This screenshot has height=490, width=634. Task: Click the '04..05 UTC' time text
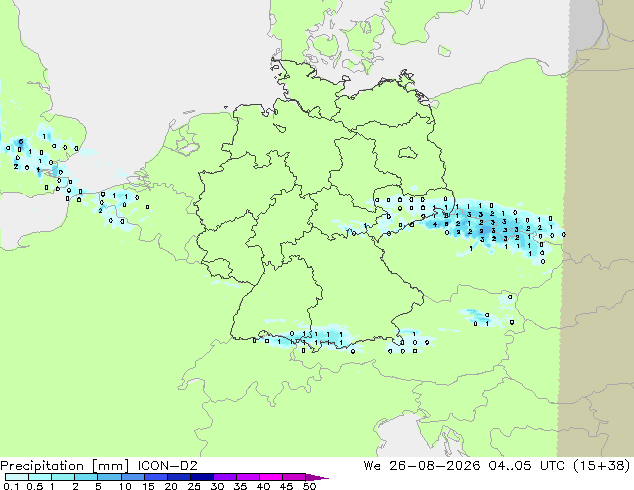(x=526, y=466)
